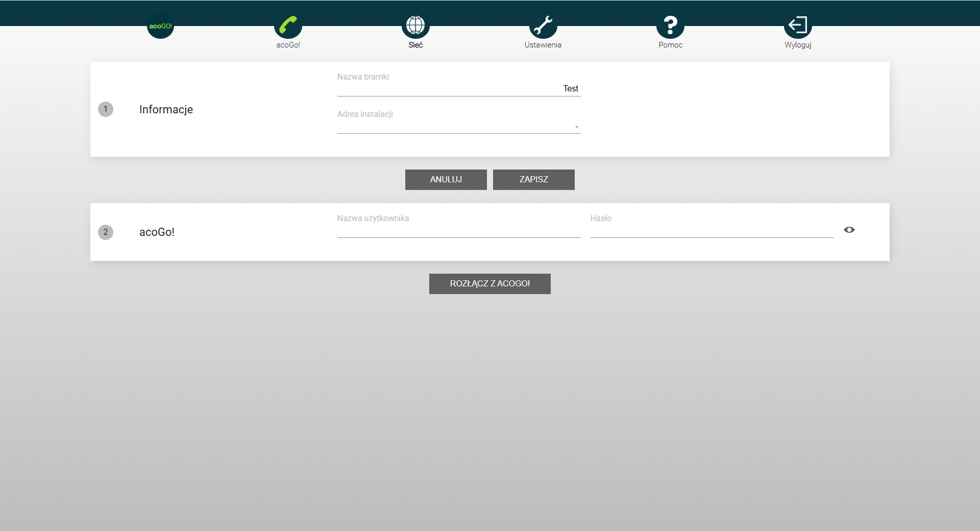Click into the Hasło password field
980x531 pixels.
tap(712, 230)
